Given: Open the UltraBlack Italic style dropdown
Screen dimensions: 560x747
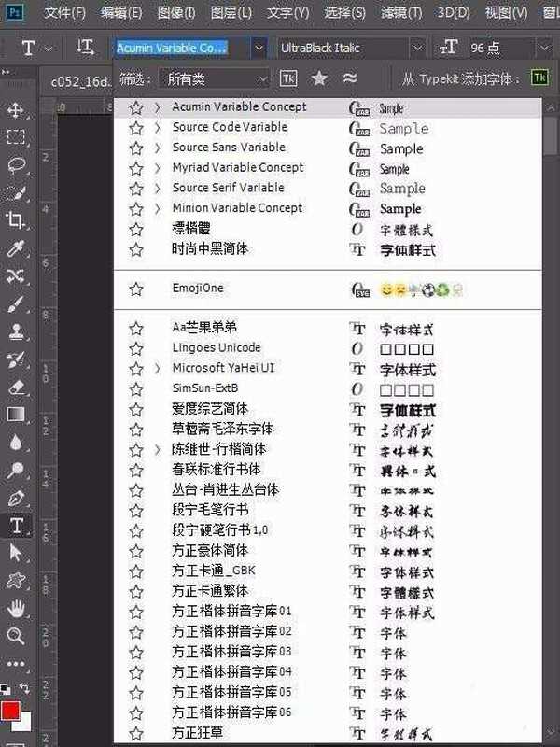Looking at the screenshot, I should point(417,48).
